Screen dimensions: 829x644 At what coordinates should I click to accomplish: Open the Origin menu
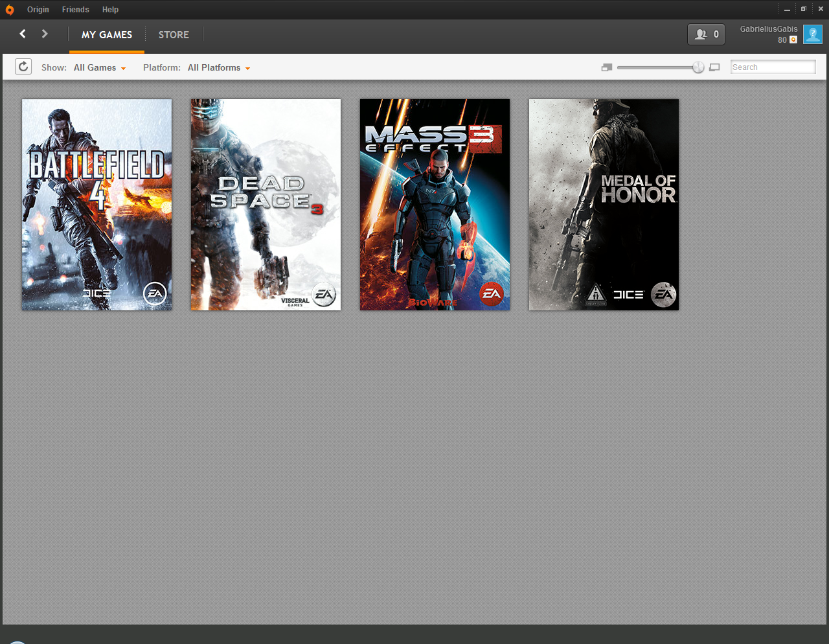(x=38, y=10)
